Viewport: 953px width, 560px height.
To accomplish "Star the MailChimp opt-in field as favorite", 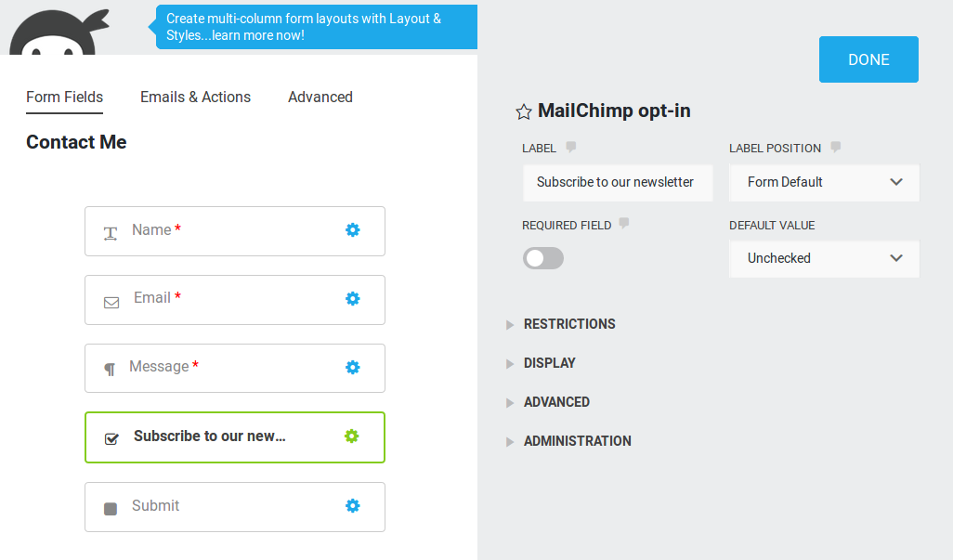I will [523, 111].
